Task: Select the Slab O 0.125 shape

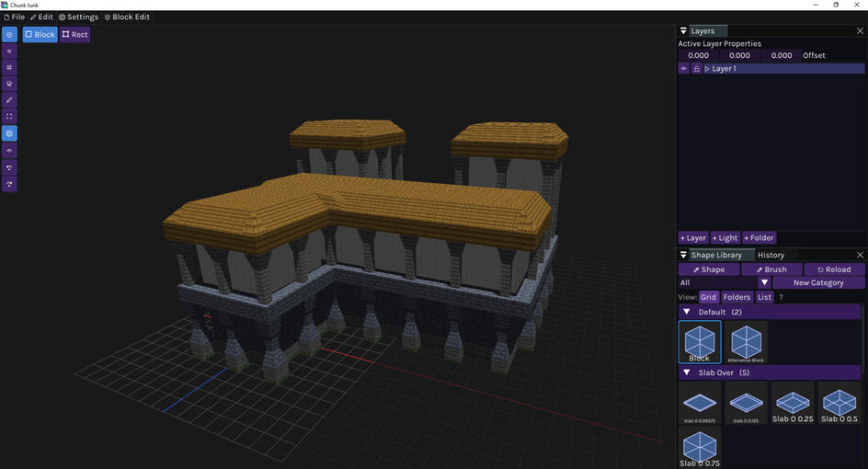Action: click(747, 403)
